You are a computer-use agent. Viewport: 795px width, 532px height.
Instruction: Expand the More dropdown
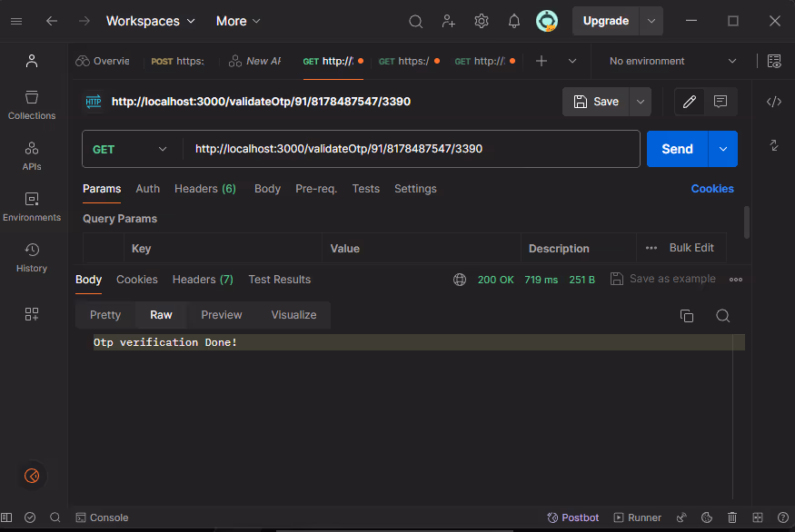(238, 21)
